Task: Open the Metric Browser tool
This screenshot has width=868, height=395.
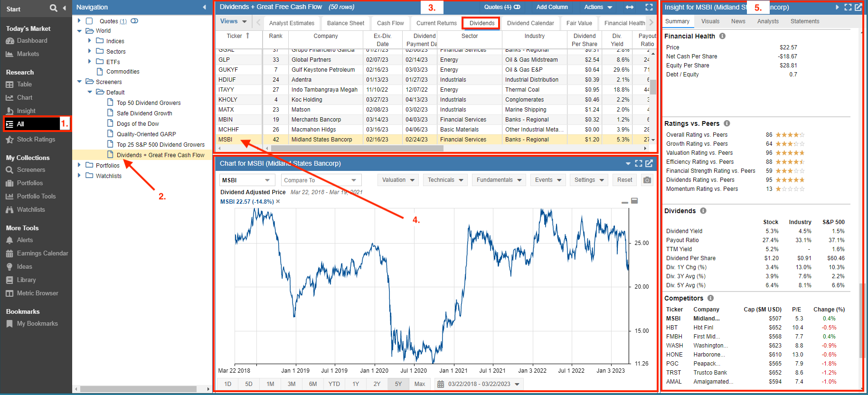Action: coord(38,293)
